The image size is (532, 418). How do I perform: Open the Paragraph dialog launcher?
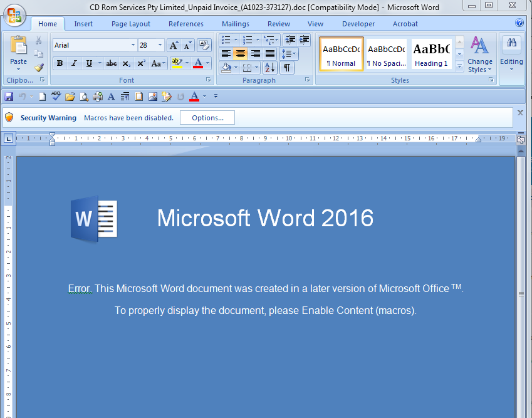(308, 80)
